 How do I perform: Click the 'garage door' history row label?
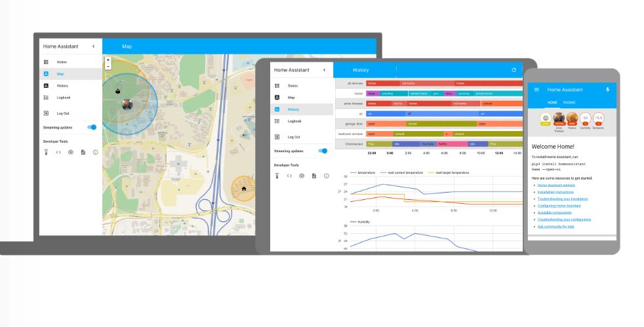(x=354, y=123)
